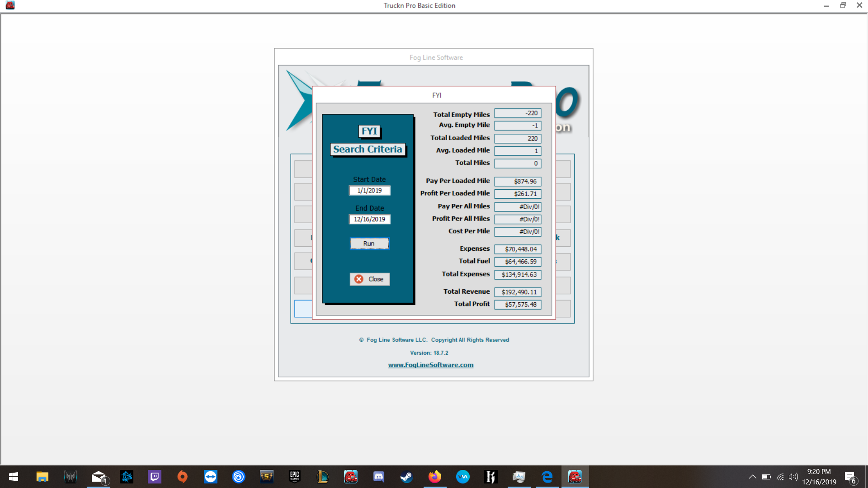The width and height of the screenshot is (868, 488).
Task: Open the gold S-badge game icon in taskbar
Action: click(x=267, y=477)
